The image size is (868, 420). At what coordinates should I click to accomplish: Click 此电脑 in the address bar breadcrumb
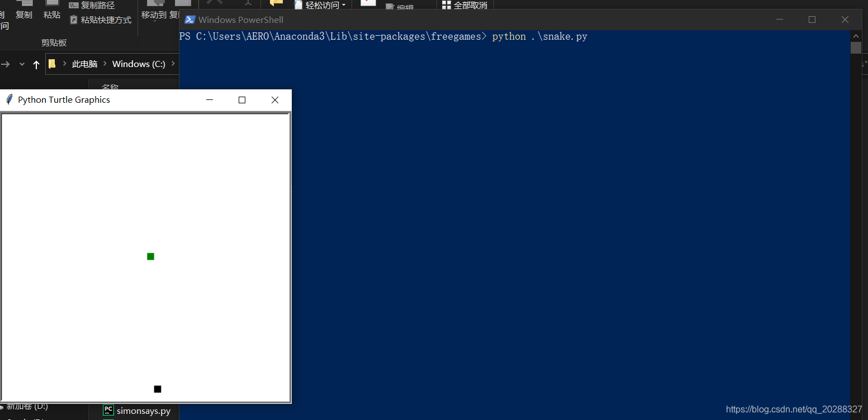[x=85, y=64]
